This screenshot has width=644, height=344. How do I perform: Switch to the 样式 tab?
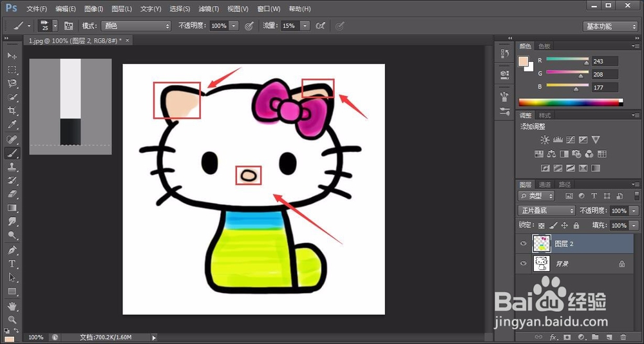544,115
